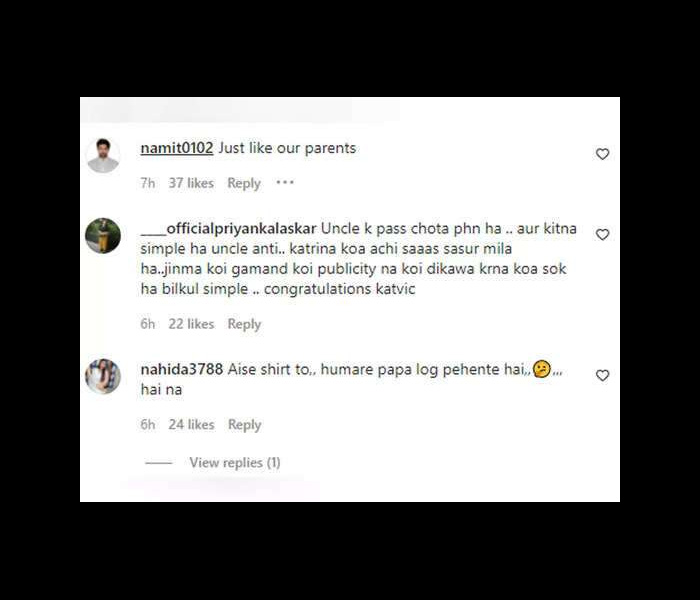Expand 'View replies (1)' under nahida3788
This screenshot has width=700, height=600.
click(x=235, y=462)
